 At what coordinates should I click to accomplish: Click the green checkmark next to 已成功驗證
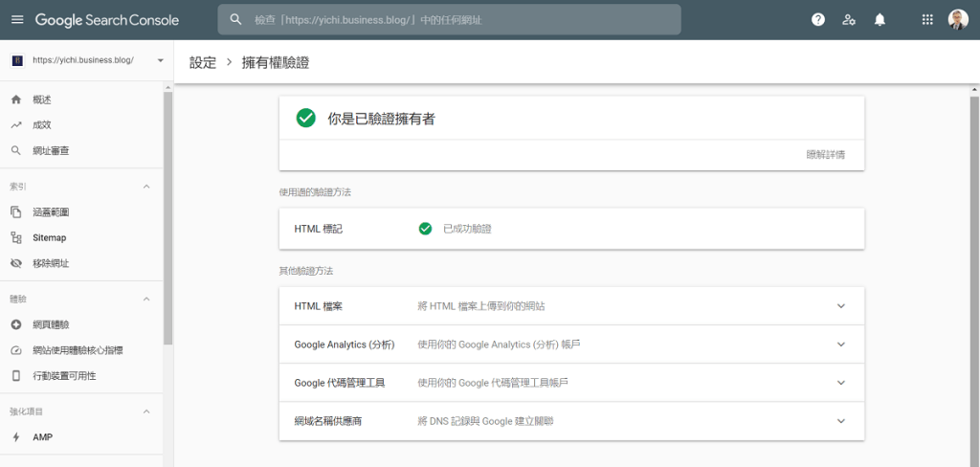tap(426, 229)
